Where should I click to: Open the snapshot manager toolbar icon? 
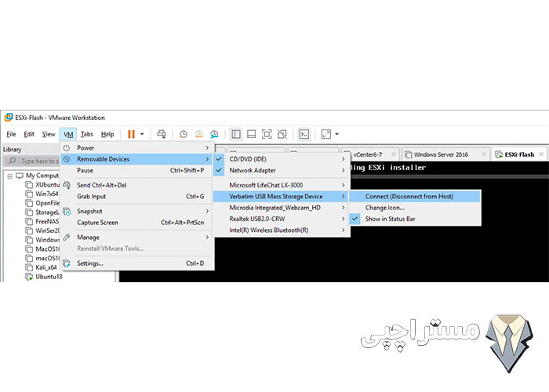pyautogui.click(x=213, y=134)
